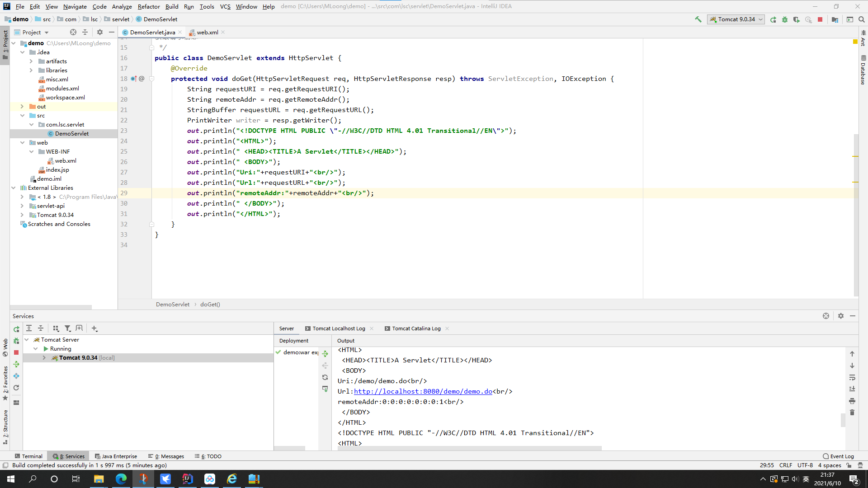Image resolution: width=868 pixels, height=488 pixels.
Task: Click Open in New Tab icon in Services toolbar
Action: (x=80, y=328)
